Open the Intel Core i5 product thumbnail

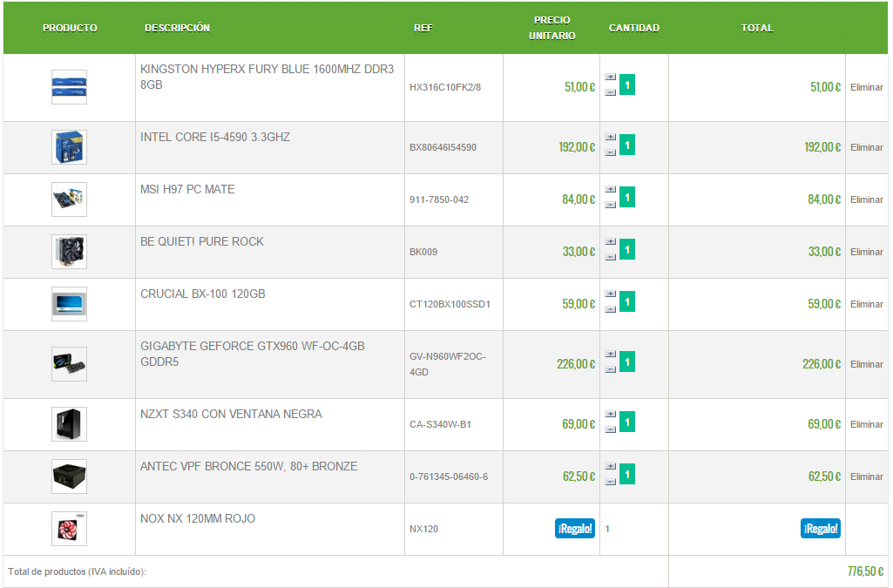69,147
